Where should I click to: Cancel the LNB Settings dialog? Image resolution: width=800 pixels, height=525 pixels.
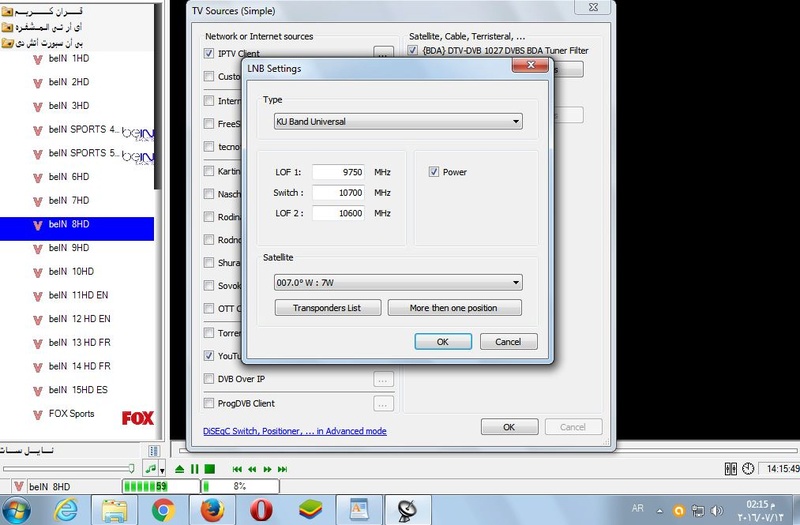[509, 342]
